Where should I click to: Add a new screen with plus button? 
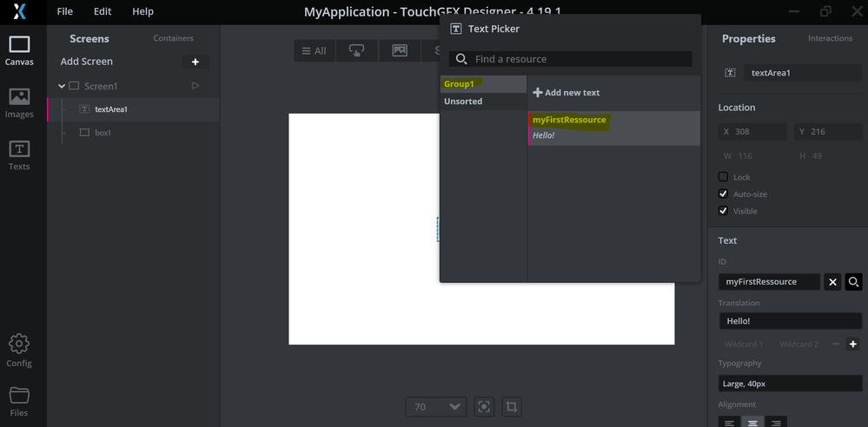coord(195,62)
